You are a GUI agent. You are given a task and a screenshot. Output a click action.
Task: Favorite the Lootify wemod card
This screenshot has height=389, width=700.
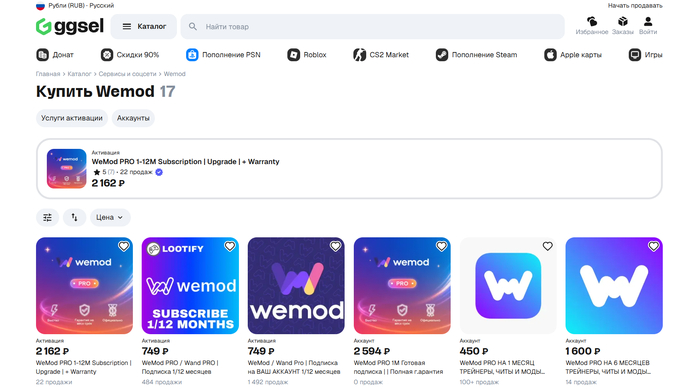(x=229, y=247)
